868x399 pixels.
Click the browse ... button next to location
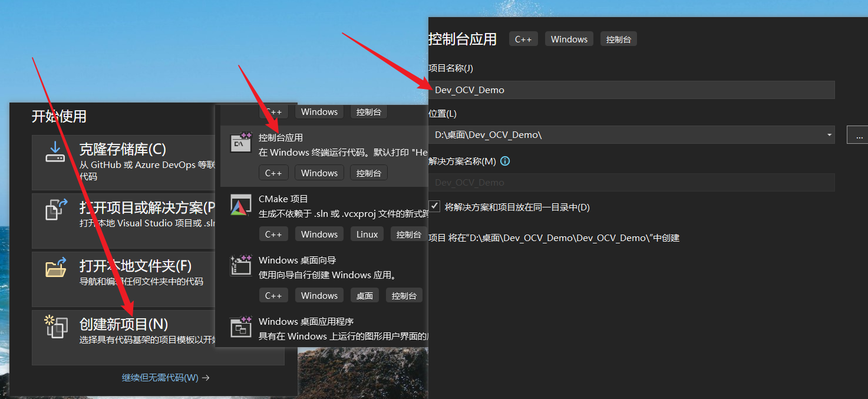[x=859, y=134]
